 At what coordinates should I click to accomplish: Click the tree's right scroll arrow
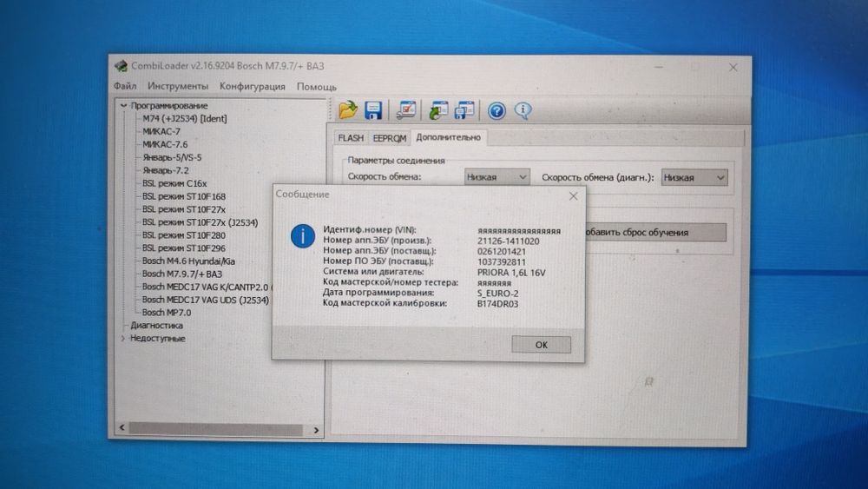316,430
